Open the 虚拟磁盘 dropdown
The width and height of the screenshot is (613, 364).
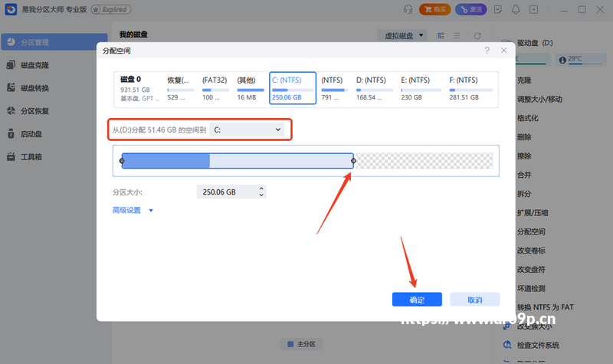[402, 35]
